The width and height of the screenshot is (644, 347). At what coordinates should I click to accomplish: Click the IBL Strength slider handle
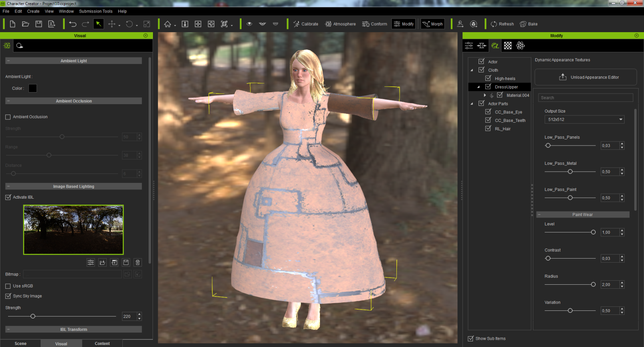tap(33, 316)
